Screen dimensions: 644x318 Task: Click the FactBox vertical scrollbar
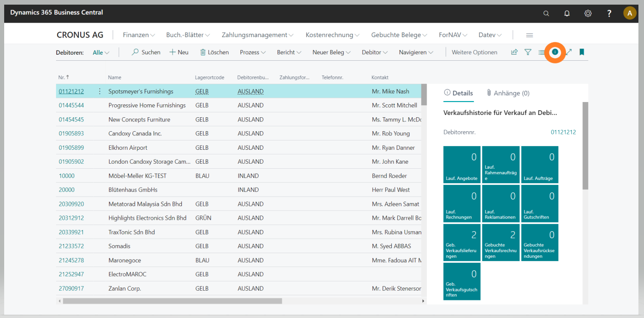coord(585,146)
